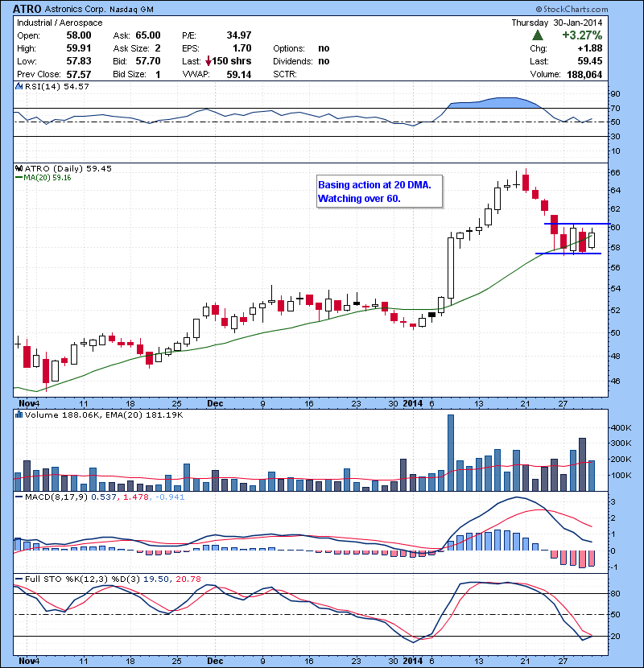644x668 pixels.
Task: Click the Options value no
Action: [x=324, y=48]
